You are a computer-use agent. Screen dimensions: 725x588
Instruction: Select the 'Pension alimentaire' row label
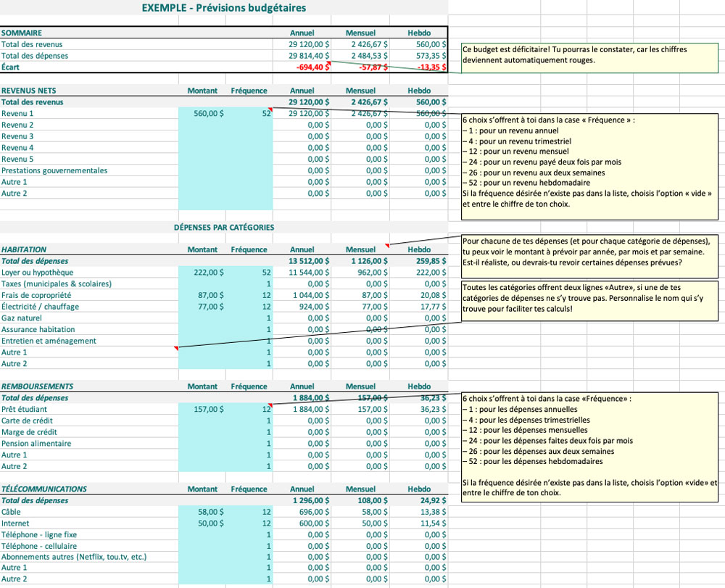[x=36, y=443]
